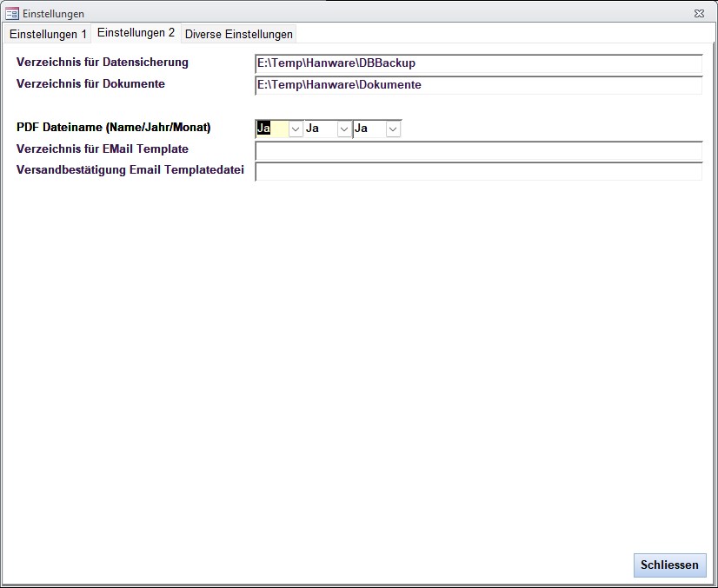
Task: Select the Einstellungen 2 tab
Action: click(136, 33)
